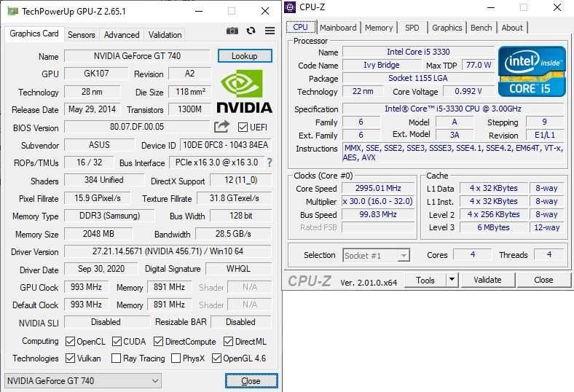Image resolution: width=574 pixels, height=392 pixels.
Task: Click the Core Voltage value 0.992 V
Action: 468,91
